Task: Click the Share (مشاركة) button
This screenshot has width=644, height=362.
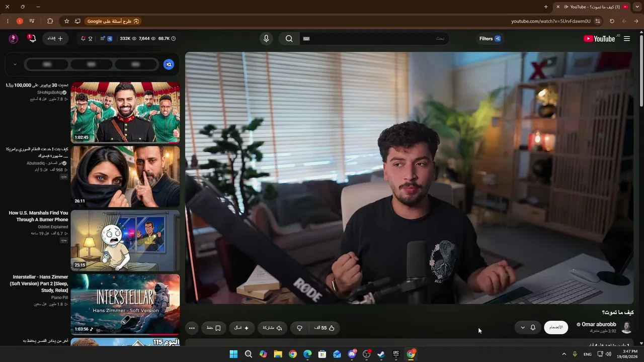Action: pyautogui.click(x=272, y=328)
